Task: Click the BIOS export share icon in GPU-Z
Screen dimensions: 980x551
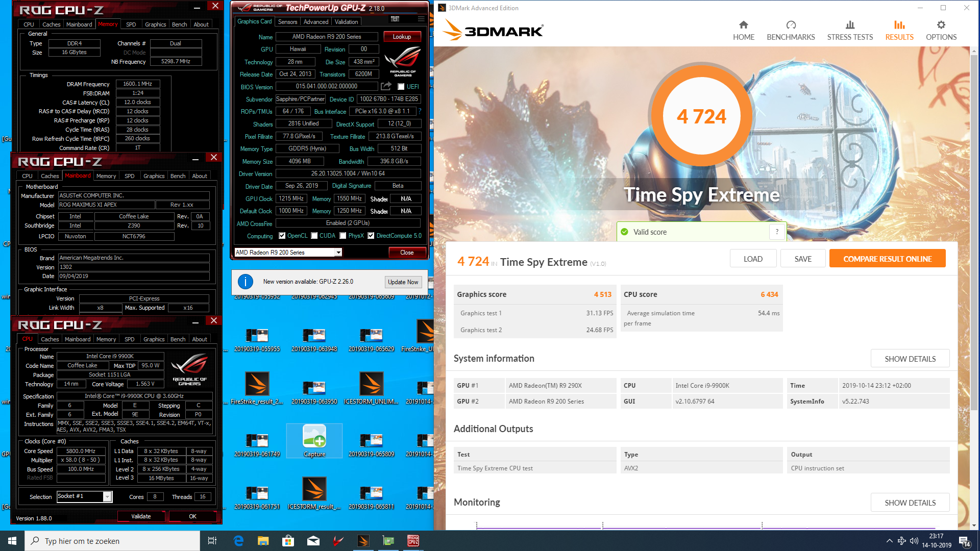Action: tap(386, 86)
